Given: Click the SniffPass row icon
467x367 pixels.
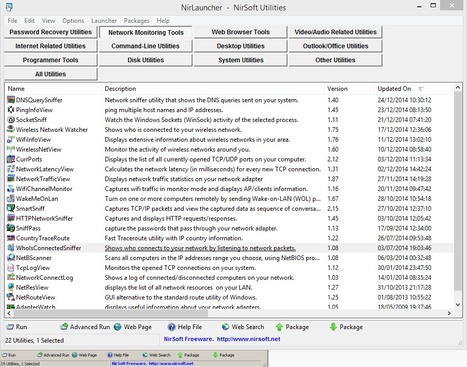Looking at the screenshot, I should click(x=11, y=228).
